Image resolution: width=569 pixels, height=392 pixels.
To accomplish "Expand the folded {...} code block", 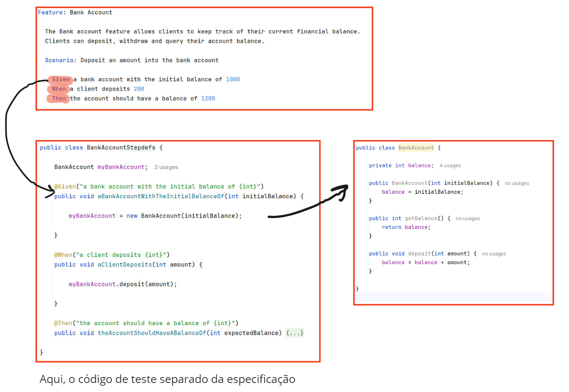I will 295,333.
